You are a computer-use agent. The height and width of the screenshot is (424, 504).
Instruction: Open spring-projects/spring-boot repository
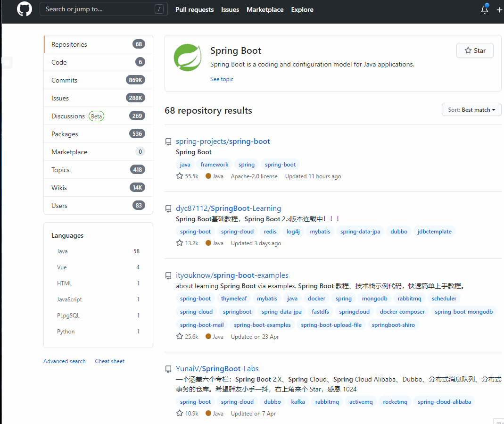coord(223,141)
